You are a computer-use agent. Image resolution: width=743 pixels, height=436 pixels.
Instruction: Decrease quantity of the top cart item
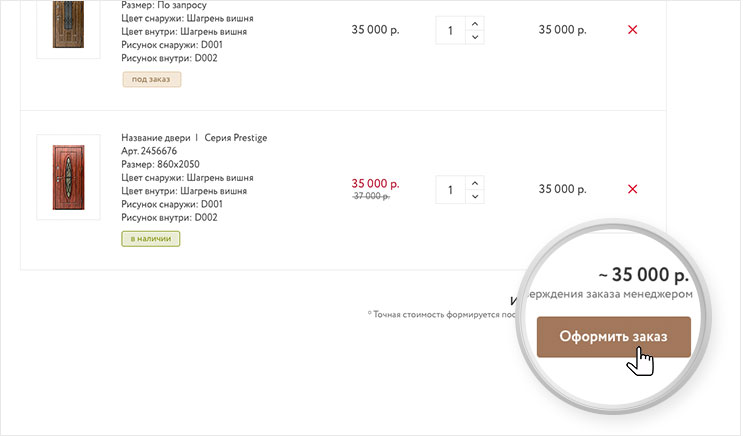coord(475,38)
